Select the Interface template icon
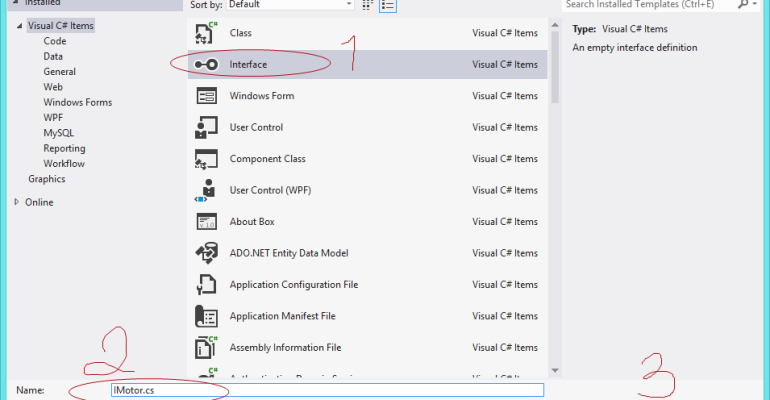Viewport: 770px width, 400px height. pyautogui.click(x=206, y=64)
